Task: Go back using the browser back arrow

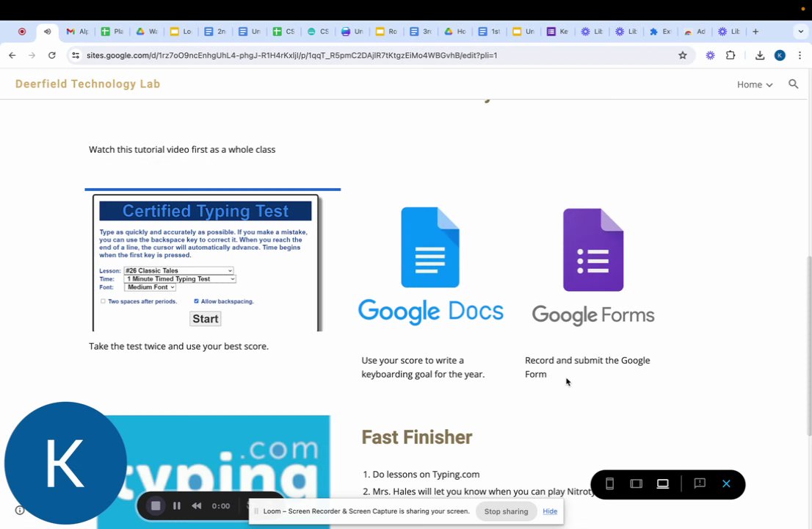Action: click(x=12, y=55)
